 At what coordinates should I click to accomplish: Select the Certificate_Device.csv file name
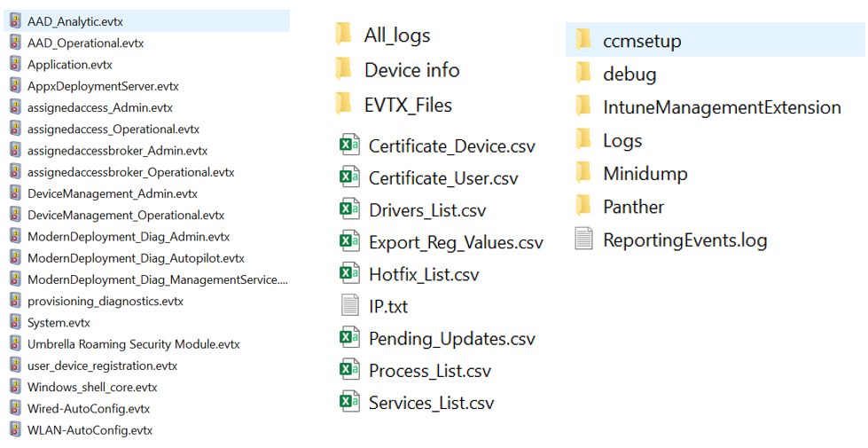[452, 146]
